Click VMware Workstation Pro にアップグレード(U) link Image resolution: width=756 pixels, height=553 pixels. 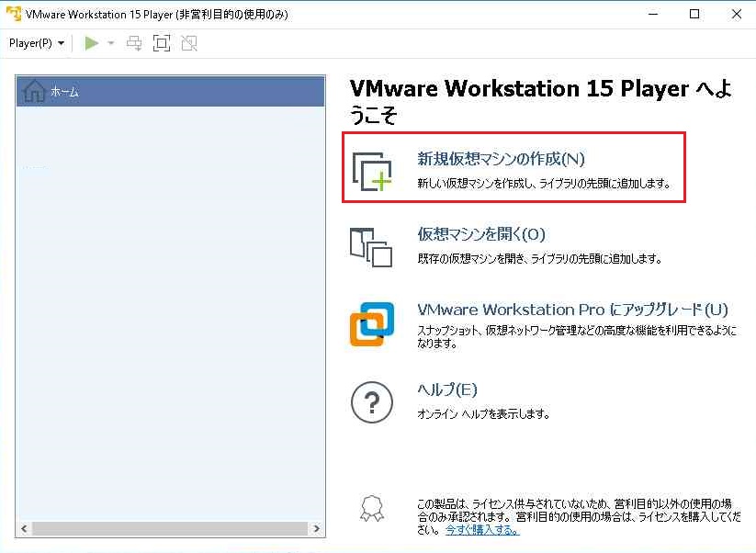572,310
